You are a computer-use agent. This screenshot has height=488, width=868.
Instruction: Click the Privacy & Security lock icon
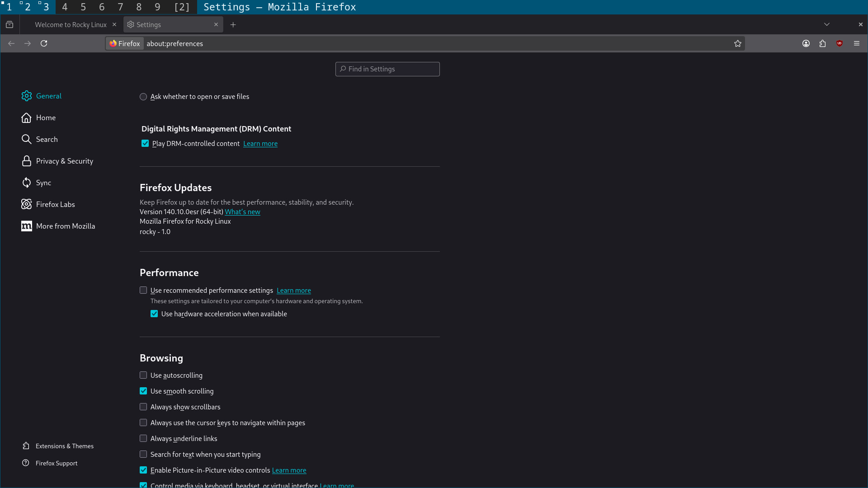pos(27,161)
